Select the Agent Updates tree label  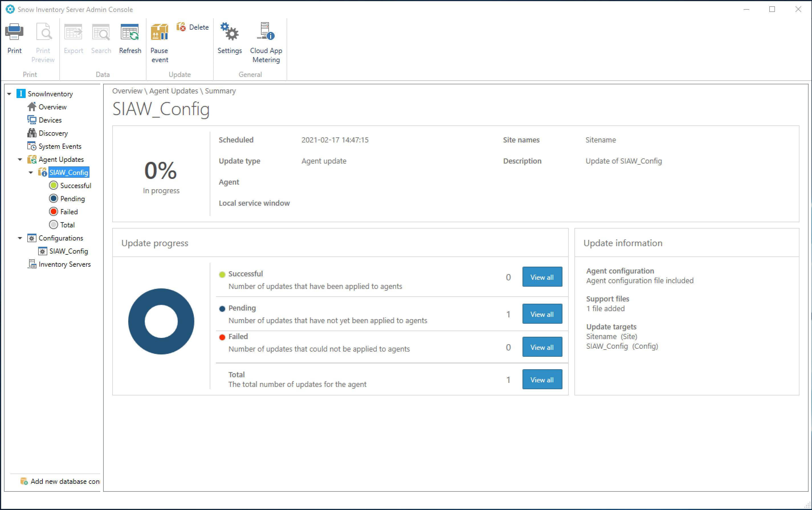point(61,159)
